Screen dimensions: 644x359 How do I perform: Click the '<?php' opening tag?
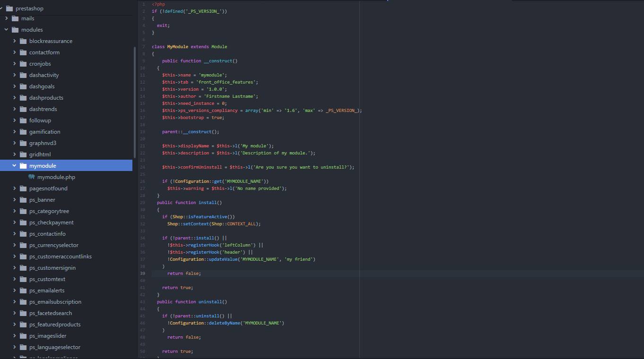pos(158,4)
